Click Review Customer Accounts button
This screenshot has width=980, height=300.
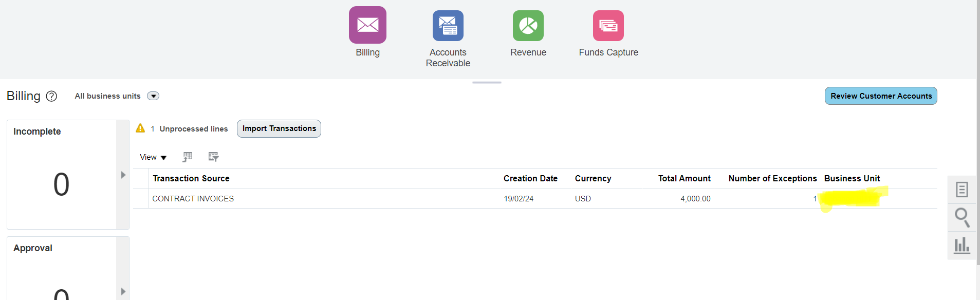[881, 96]
